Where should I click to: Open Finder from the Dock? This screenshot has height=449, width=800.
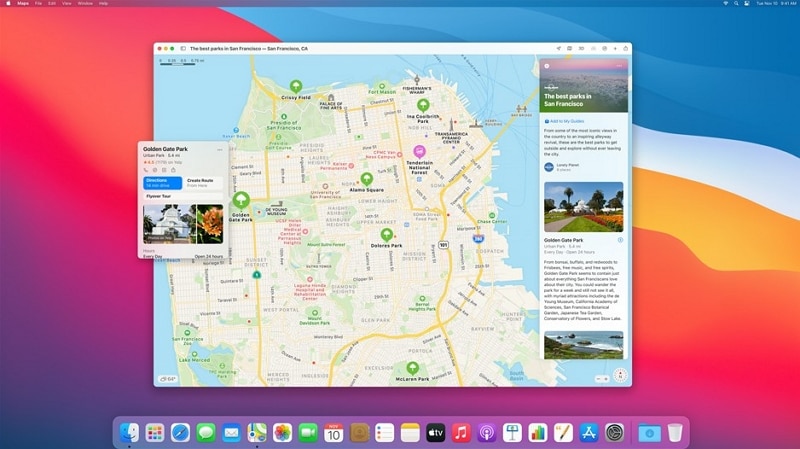(x=129, y=433)
